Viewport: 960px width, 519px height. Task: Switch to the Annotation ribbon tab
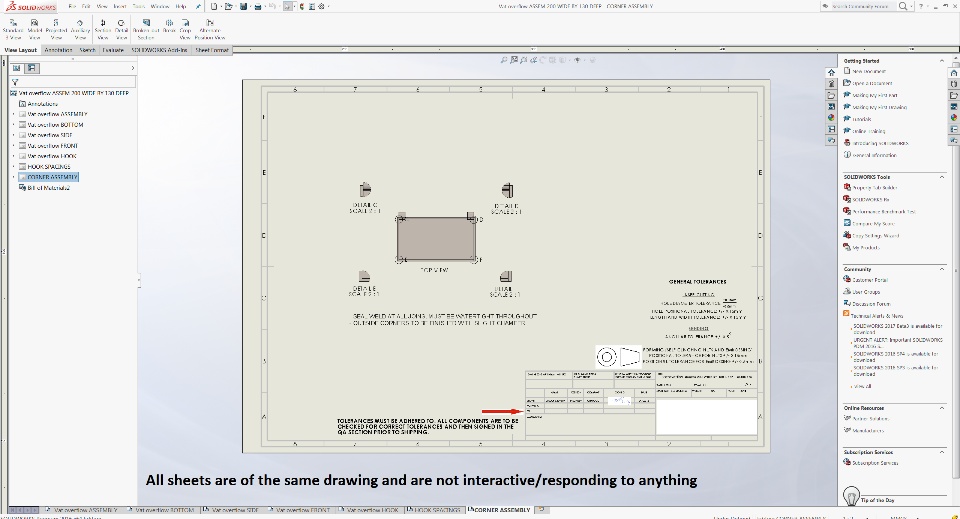click(x=58, y=50)
